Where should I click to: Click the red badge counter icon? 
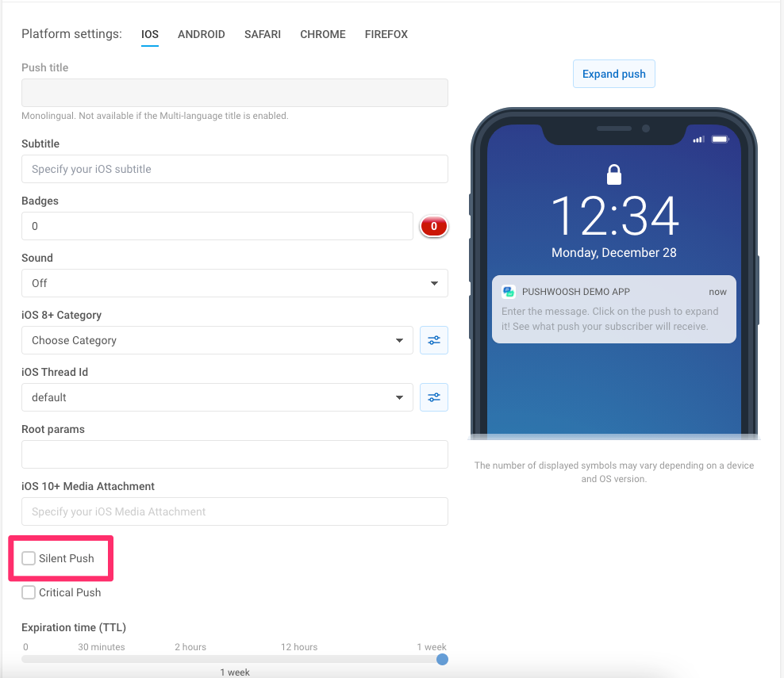(x=433, y=226)
